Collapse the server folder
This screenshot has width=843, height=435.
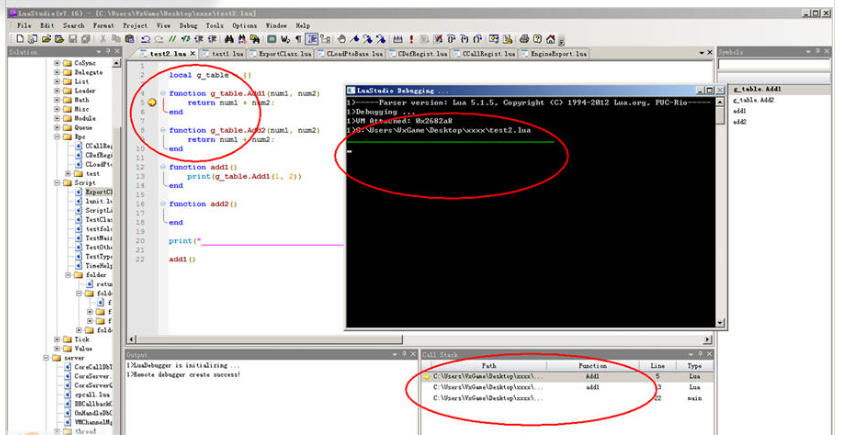(x=47, y=358)
